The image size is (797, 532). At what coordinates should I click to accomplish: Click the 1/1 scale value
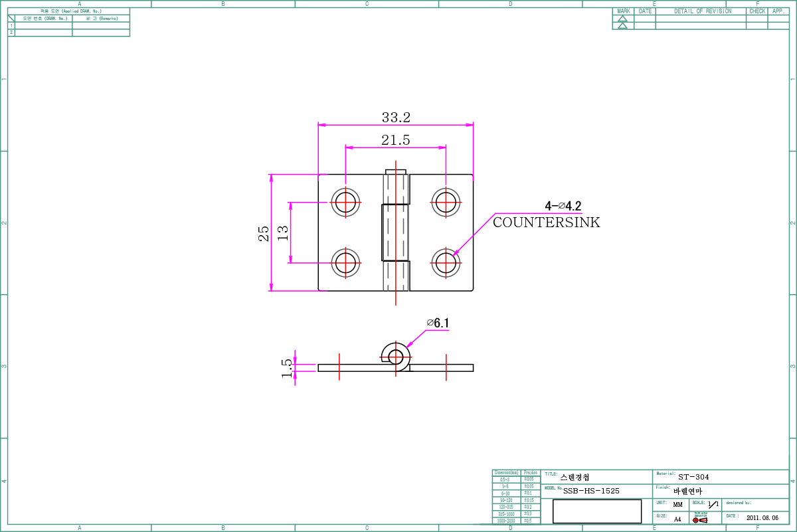click(x=713, y=504)
